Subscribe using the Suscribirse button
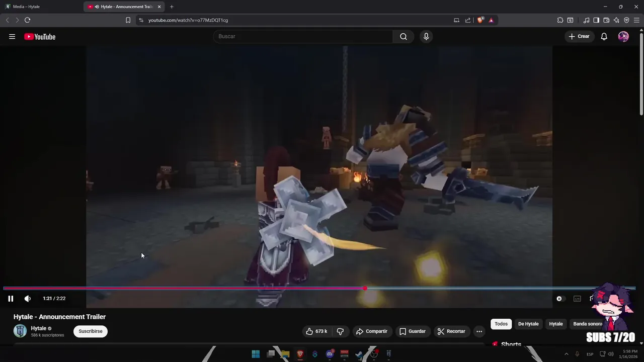The width and height of the screenshot is (644, 362). pos(91,331)
